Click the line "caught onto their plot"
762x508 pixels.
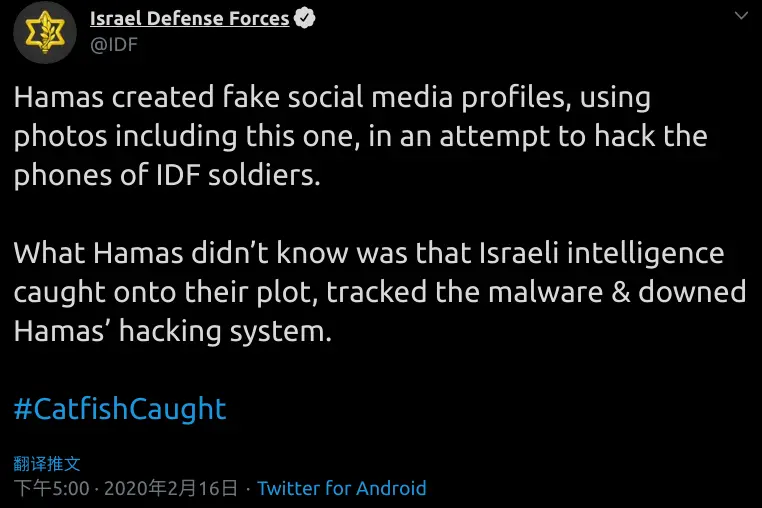pos(380,292)
